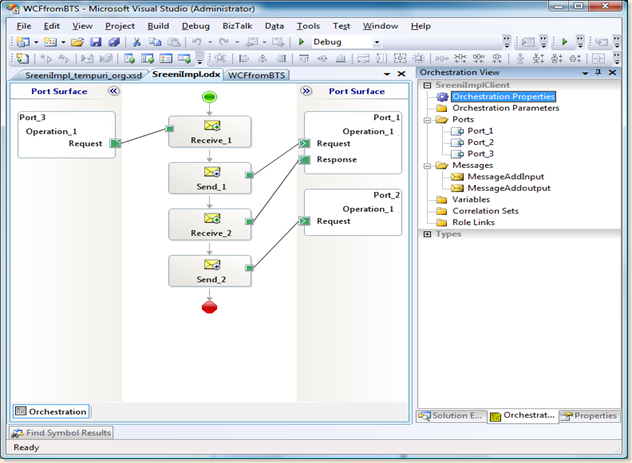Click the Align Tops layout icon
The height and width of the screenshot is (463, 632).
304,59
